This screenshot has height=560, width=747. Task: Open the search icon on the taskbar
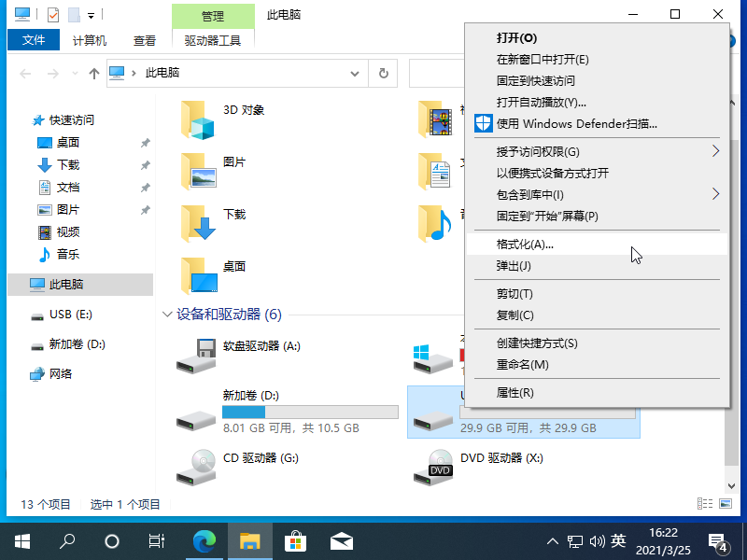point(66,539)
